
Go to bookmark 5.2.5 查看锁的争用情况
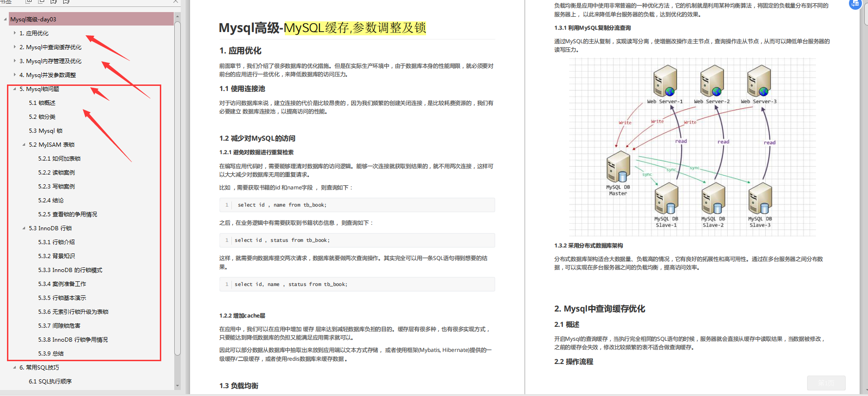click(67, 214)
